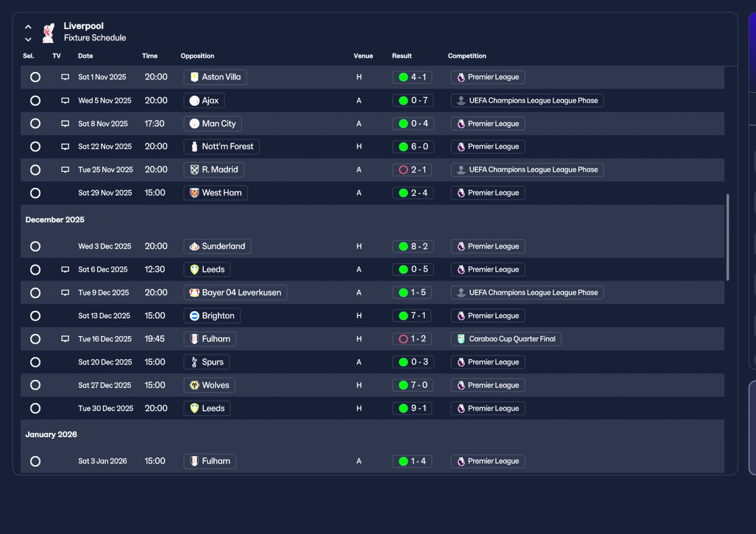
Task: Select the West Ham fixture radio button
Action: tap(35, 193)
